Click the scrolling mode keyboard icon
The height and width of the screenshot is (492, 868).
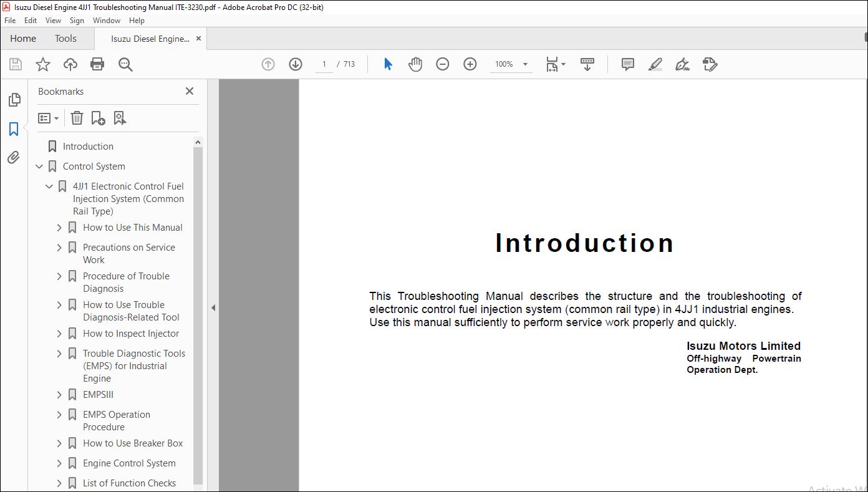point(587,64)
